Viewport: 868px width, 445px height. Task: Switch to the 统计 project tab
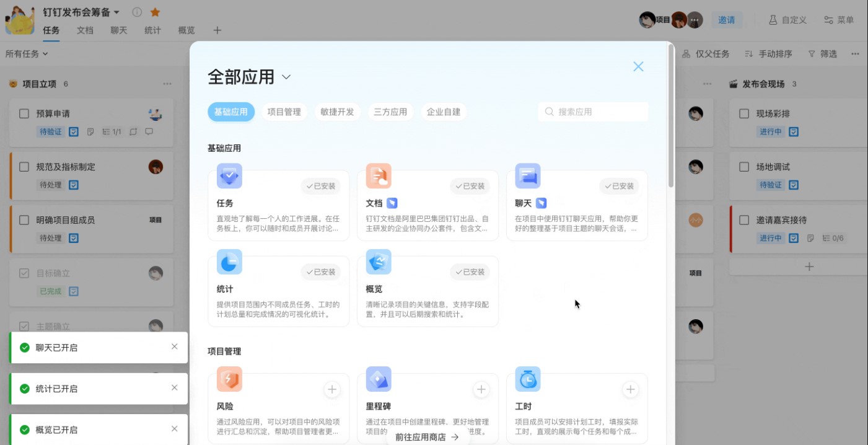[x=152, y=30]
